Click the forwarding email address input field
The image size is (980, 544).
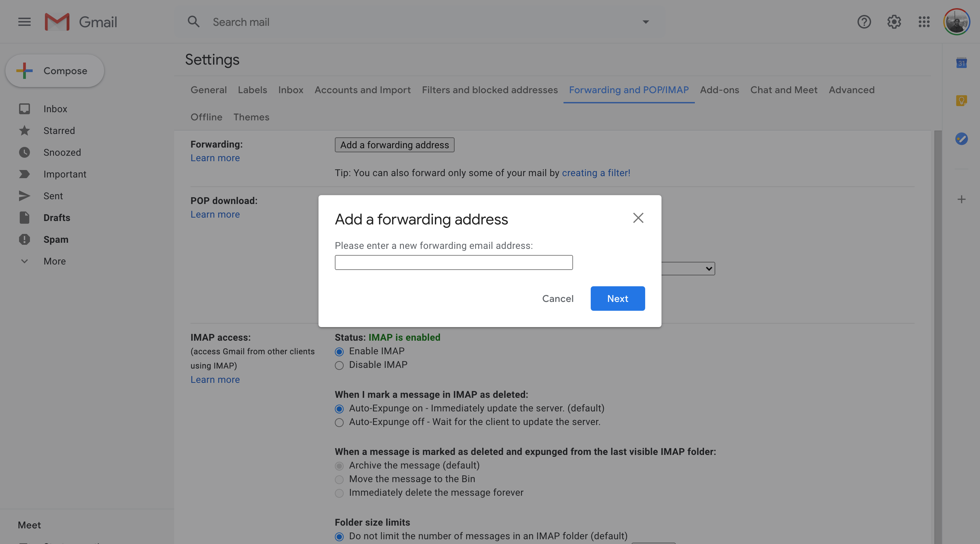click(x=454, y=262)
